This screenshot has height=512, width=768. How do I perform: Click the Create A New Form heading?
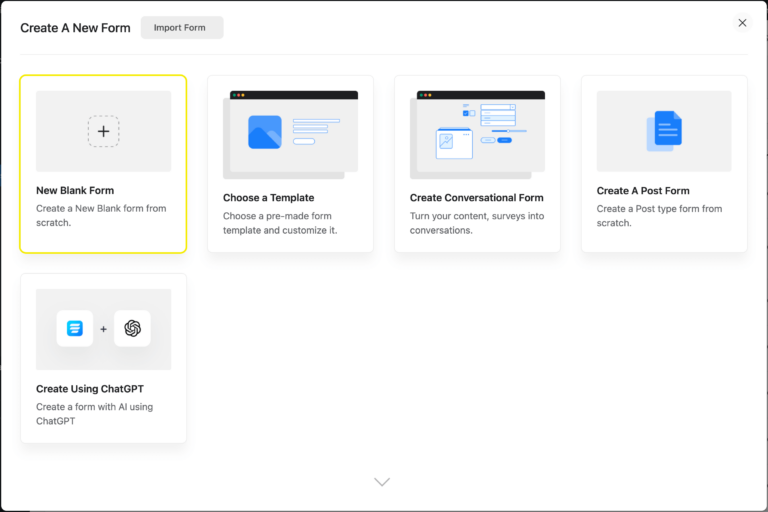click(x=75, y=28)
